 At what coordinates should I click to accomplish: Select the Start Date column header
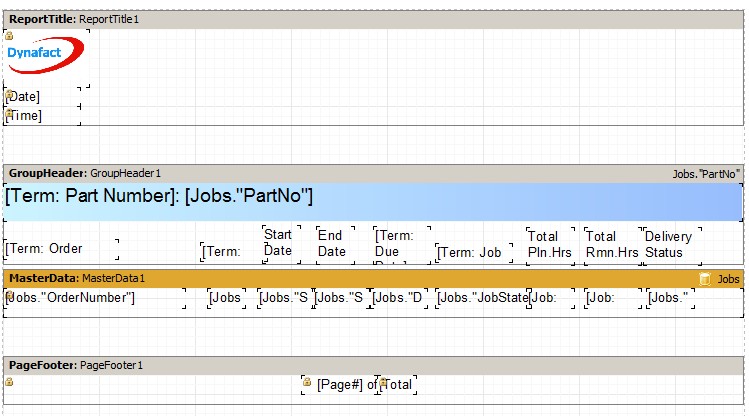tap(279, 243)
